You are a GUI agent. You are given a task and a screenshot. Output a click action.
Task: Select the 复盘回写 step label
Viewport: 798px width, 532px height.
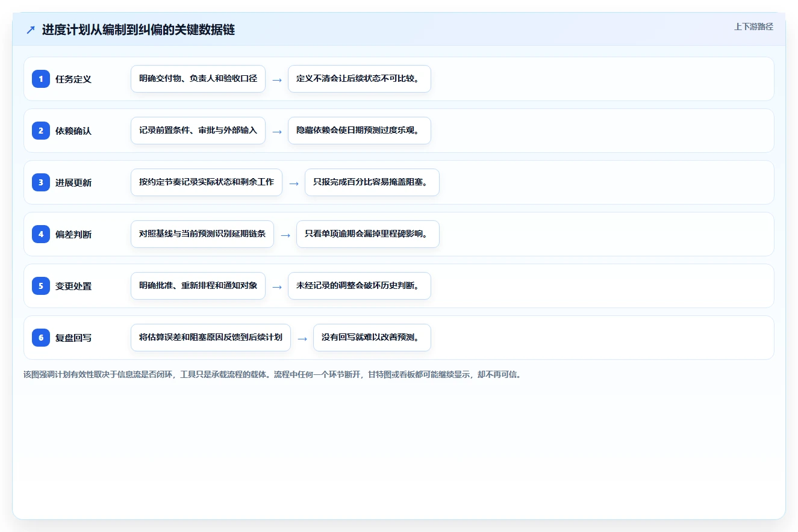73,338
